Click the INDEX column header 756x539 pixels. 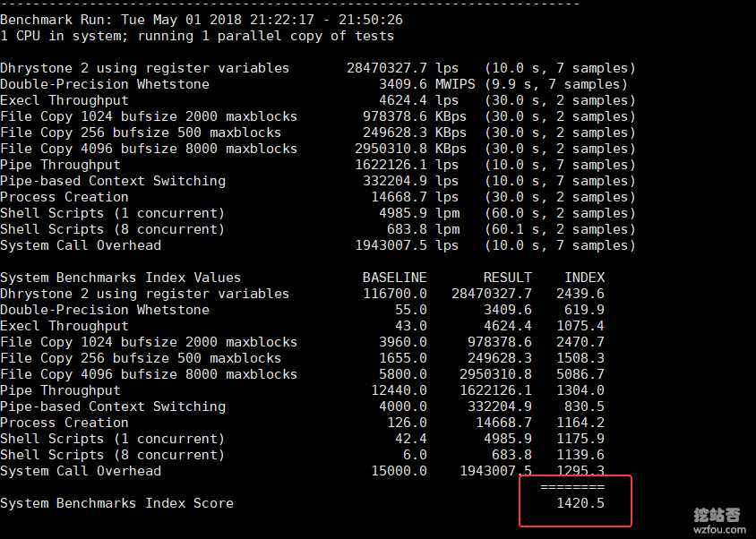584,278
